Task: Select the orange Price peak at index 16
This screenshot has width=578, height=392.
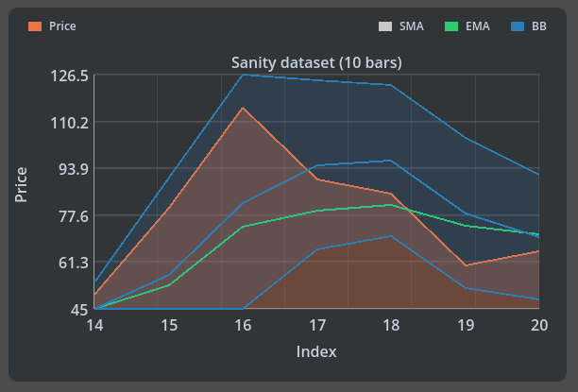Action: 243,108
